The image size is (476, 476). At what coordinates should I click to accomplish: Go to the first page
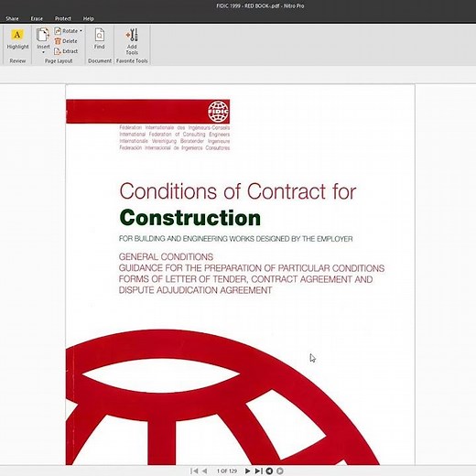tap(194, 471)
